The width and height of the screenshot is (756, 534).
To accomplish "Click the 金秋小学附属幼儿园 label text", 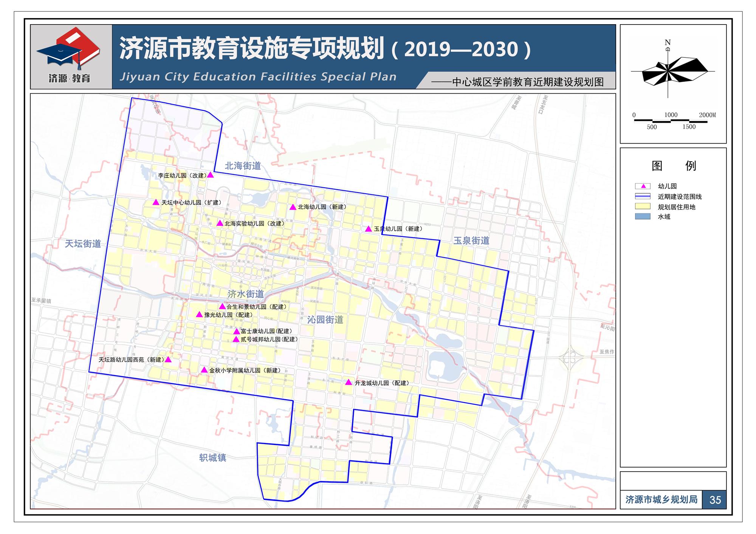I will 235,371.
